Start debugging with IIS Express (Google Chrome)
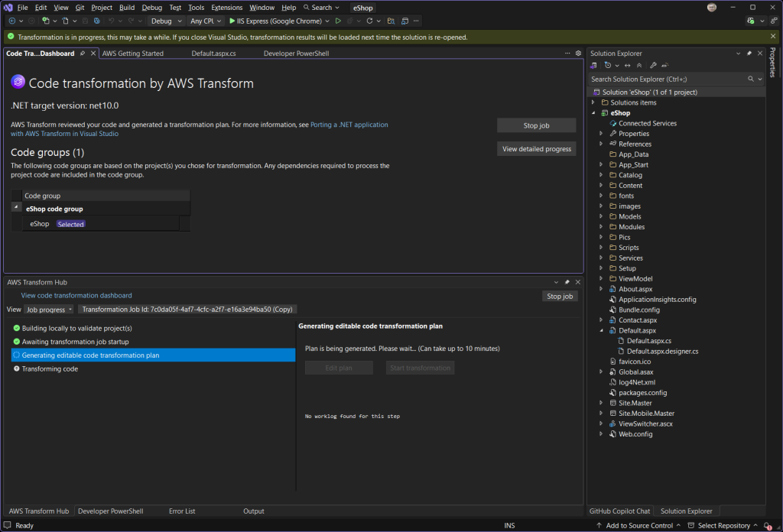This screenshot has height=532, width=783. click(279, 21)
